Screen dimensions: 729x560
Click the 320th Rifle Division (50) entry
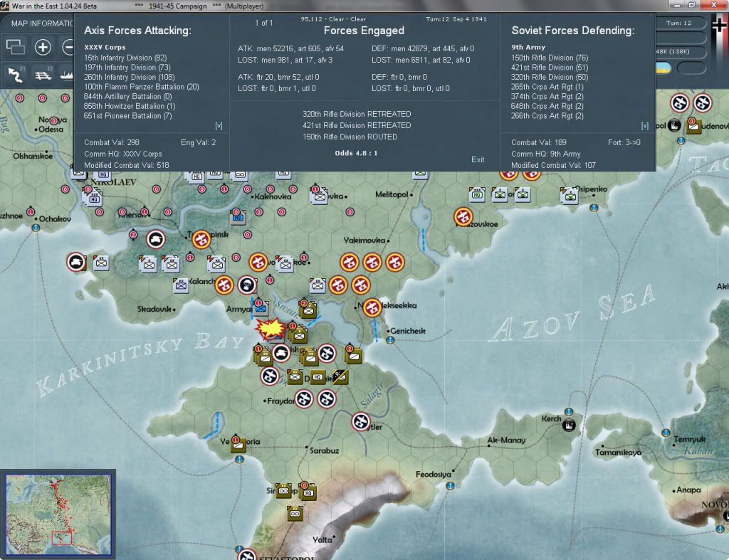coord(550,77)
